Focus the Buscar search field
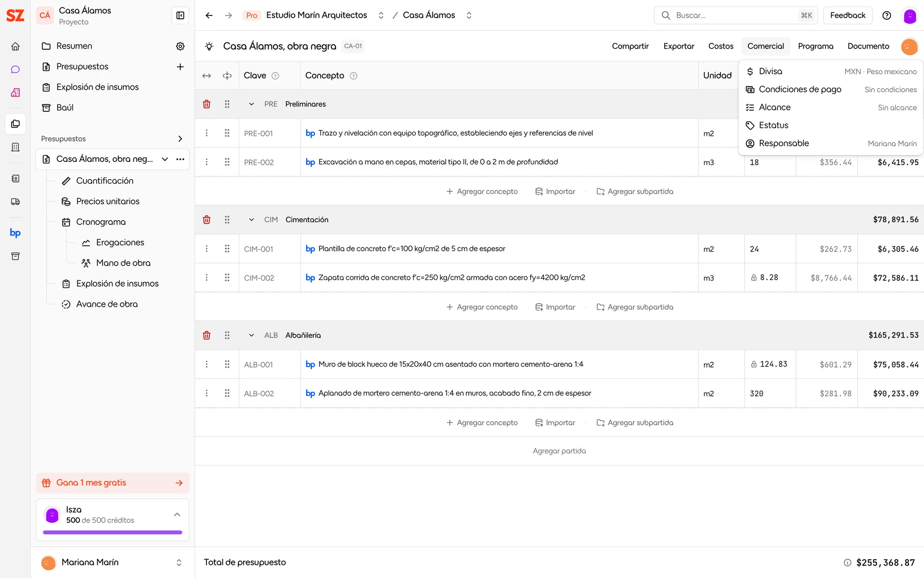The height and width of the screenshot is (578, 924). 737,15
